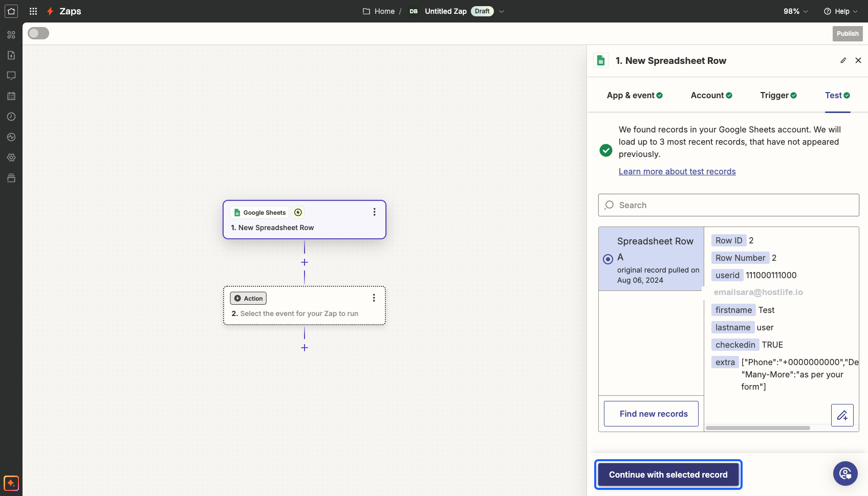Open the sidebar apps dashboard icon
The image size is (868, 496).
pyautogui.click(x=11, y=35)
